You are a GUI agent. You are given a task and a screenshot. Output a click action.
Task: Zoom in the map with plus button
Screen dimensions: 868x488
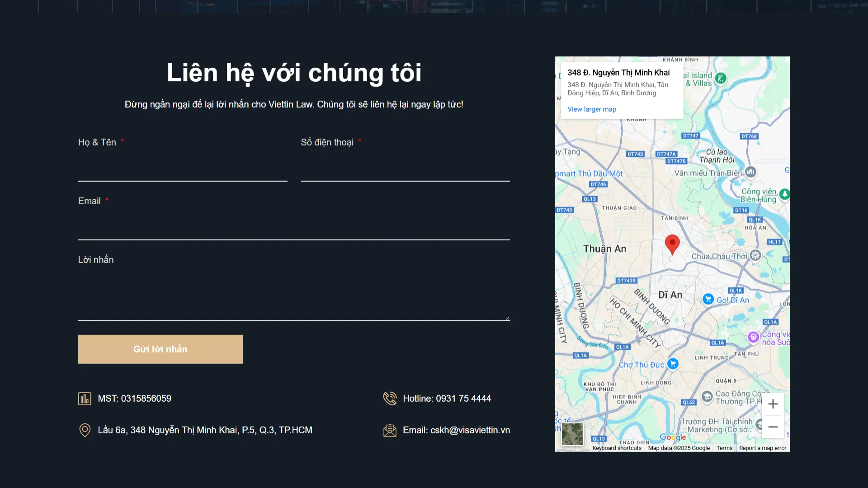click(x=773, y=404)
